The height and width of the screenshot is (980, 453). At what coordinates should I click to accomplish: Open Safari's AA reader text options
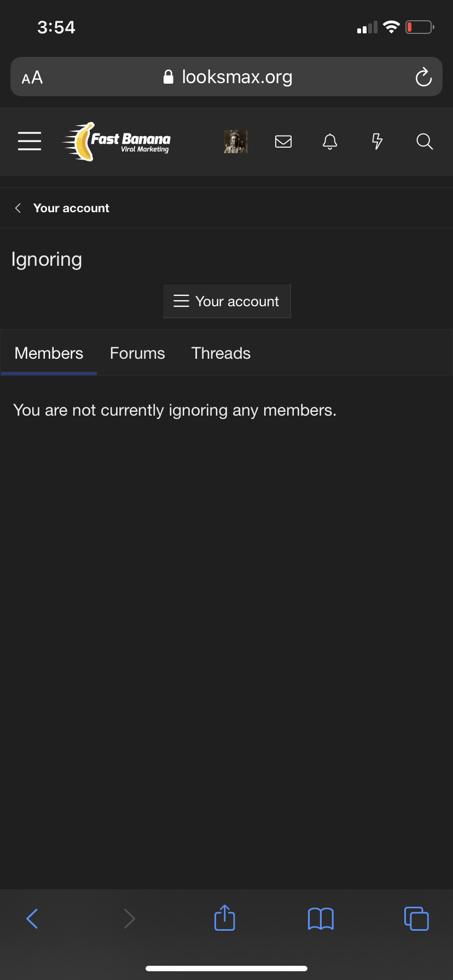pos(32,78)
